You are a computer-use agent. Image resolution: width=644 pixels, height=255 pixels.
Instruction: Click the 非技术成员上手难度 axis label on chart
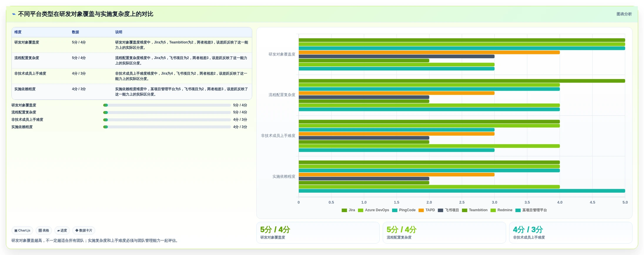tap(278, 136)
